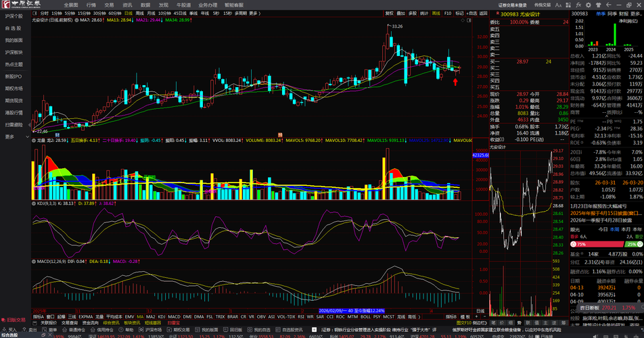Image resolution: width=644 pixels, height=338 pixels.
Task: Click the 期权交易 icon in bottom toolbar
Action: click(168, 329)
